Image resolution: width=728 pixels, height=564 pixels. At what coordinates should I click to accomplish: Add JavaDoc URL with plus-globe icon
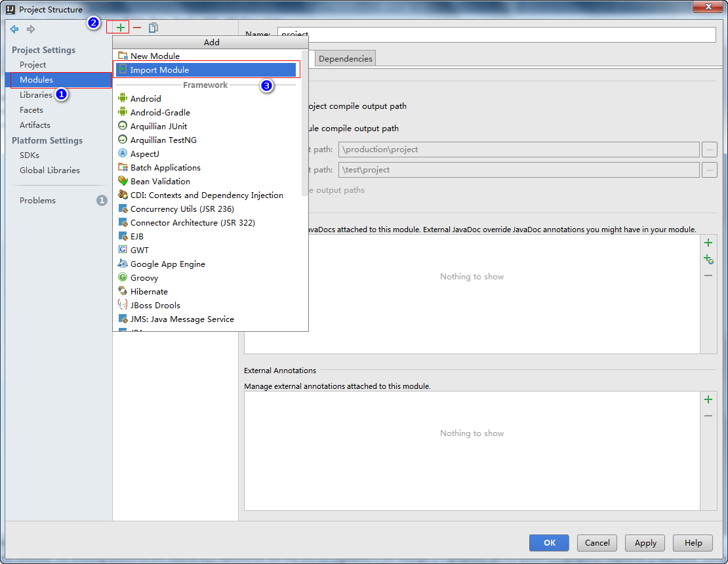coord(708,260)
